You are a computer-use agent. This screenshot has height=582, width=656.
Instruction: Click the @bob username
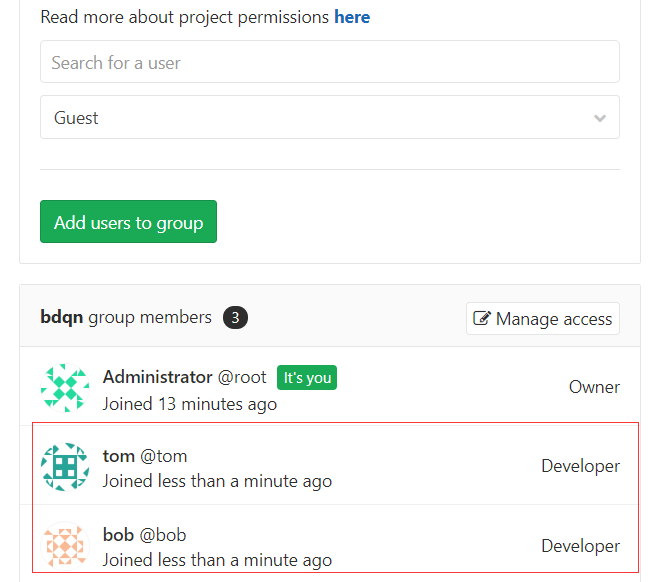163,535
